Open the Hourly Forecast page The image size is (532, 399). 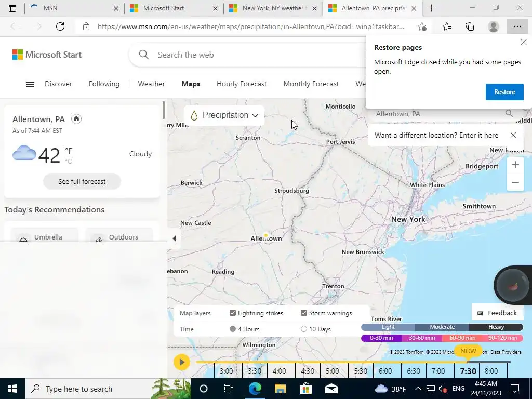point(242,84)
